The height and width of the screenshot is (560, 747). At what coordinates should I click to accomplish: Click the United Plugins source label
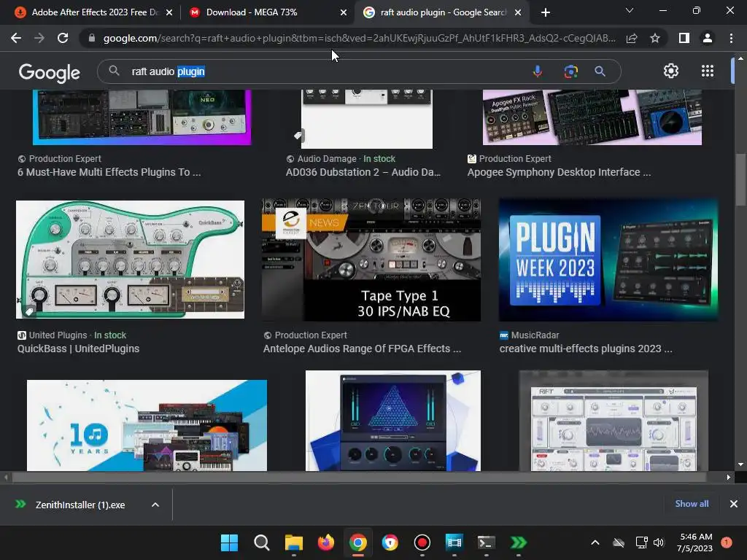coord(58,335)
